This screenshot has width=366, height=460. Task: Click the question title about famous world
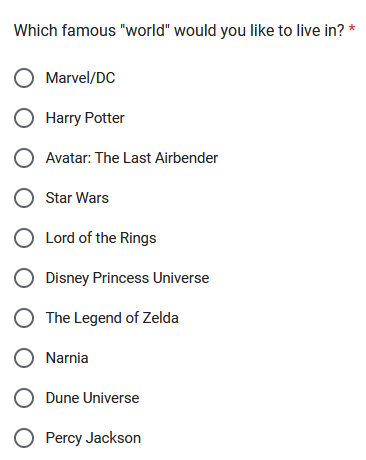(x=179, y=31)
